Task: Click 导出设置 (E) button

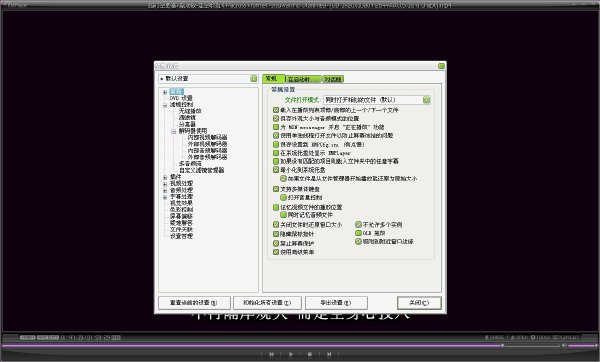Action: pos(336,303)
